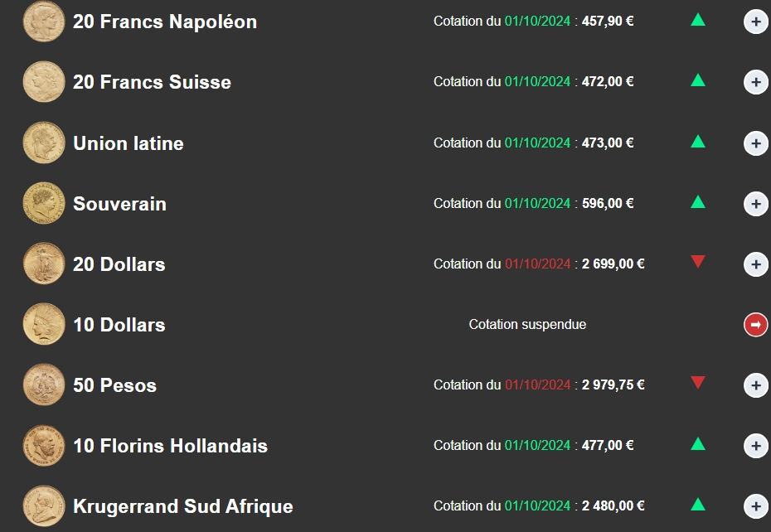771x532 pixels.
Task: Expand Union latine details with plus
Action: [x=755, y=143]
